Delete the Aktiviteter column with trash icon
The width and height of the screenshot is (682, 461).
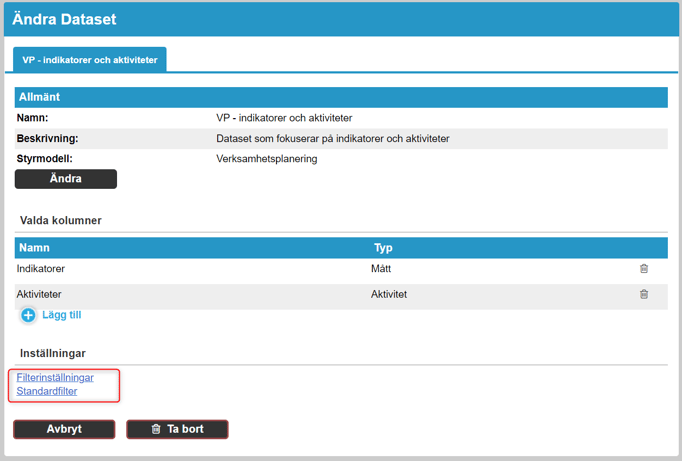coord(644,295)
